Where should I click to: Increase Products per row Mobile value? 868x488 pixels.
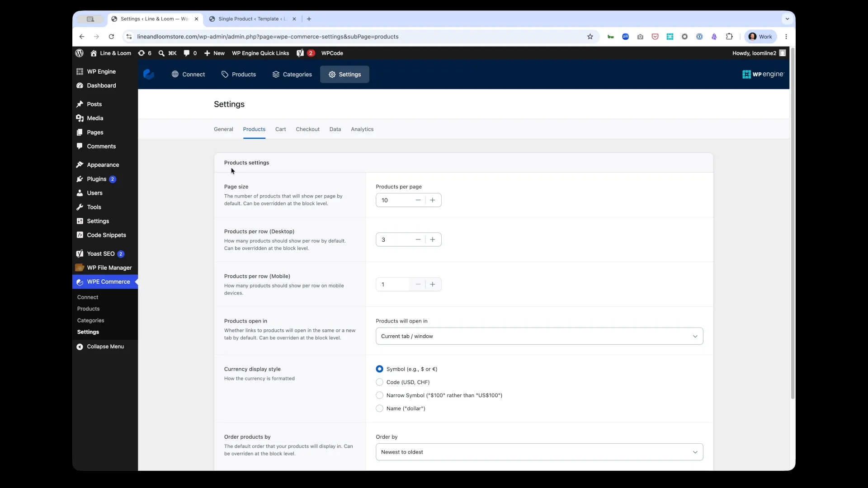coord(433,284)
